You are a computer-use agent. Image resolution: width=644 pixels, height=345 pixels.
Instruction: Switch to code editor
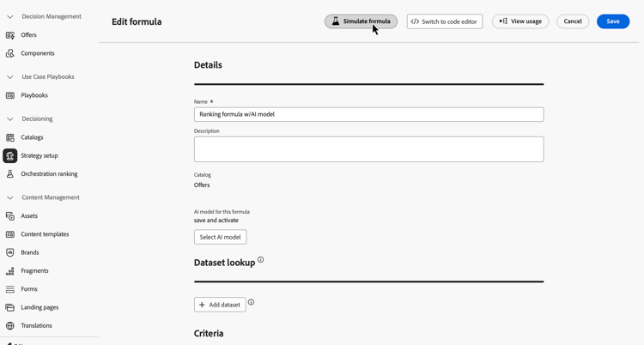coord(445,21)
